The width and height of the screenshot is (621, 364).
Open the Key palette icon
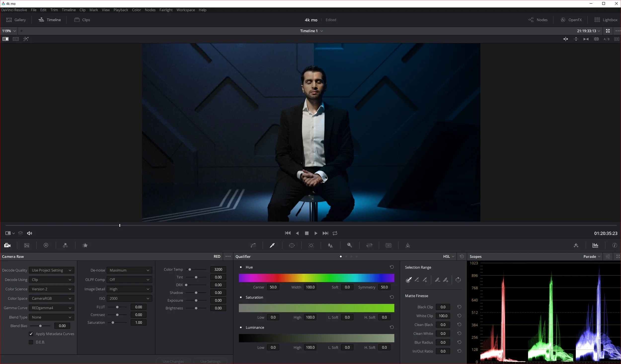coord(350,245)
